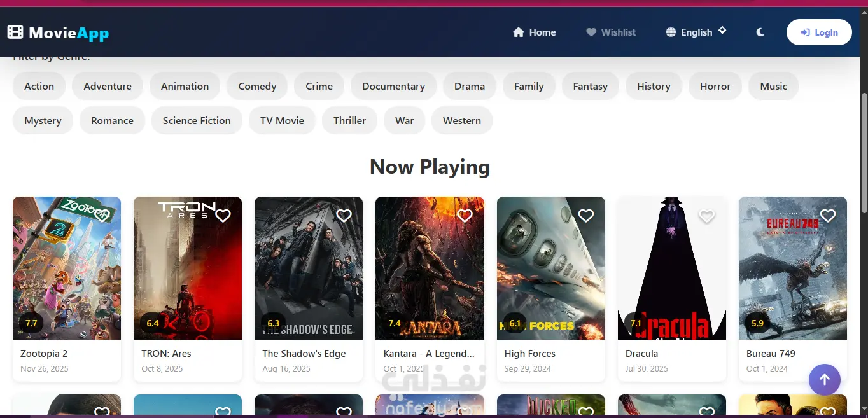This screenshot has height=418, width=868.
Task: Click the TRON: Ares title text
Action: (166, 353)
